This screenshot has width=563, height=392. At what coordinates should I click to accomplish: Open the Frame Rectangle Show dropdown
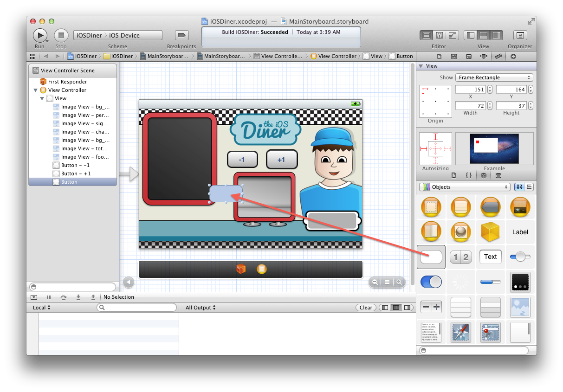pyautogui.click(x=494, y=77)
